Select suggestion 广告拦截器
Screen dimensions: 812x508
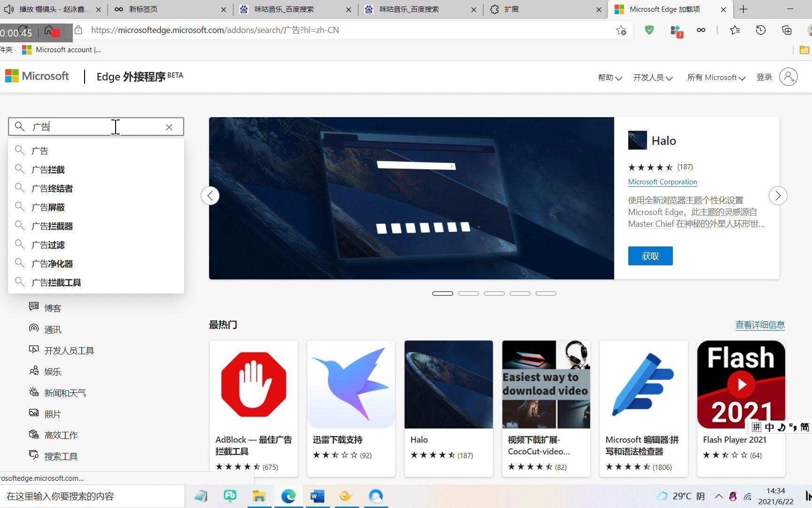(96, 226)
